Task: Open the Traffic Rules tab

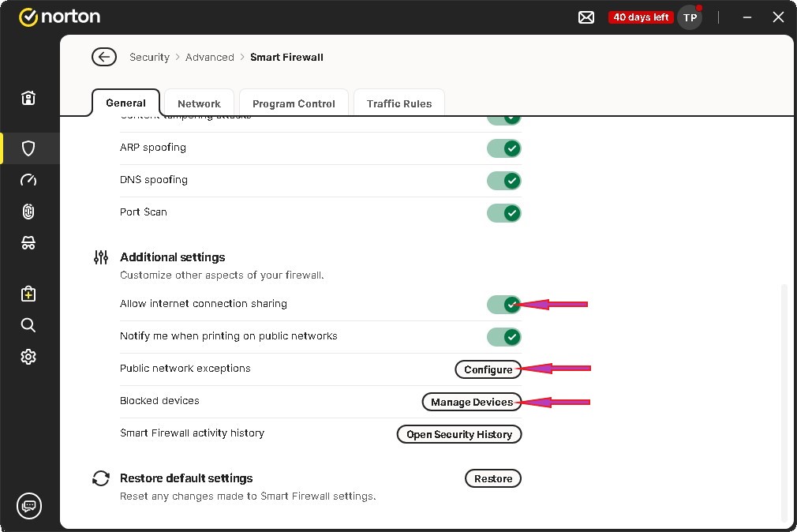Action: coord(399,103)
